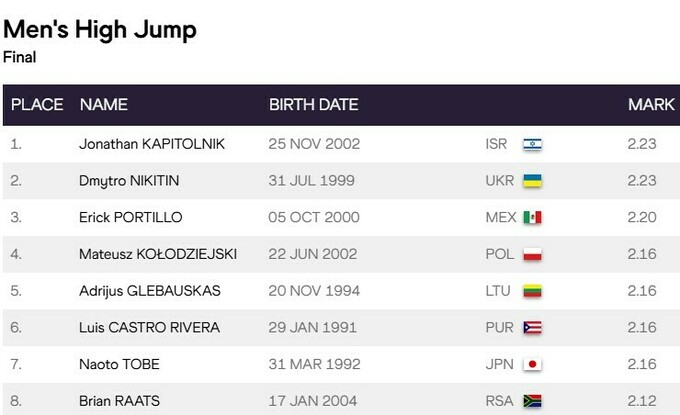Click Brian RAATS 2.12 mark
The image size is (680, 415).
(x=641, y=401)
